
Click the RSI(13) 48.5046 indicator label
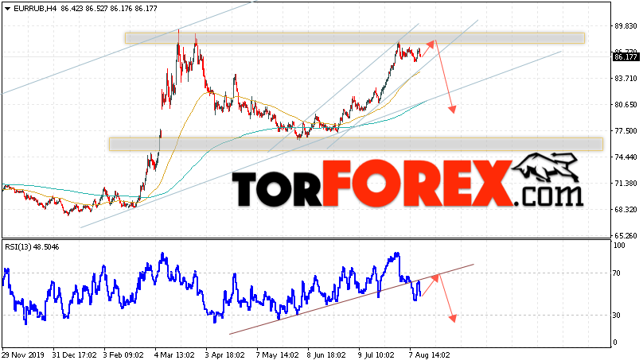pyautogui.click(x=32, y=247)
